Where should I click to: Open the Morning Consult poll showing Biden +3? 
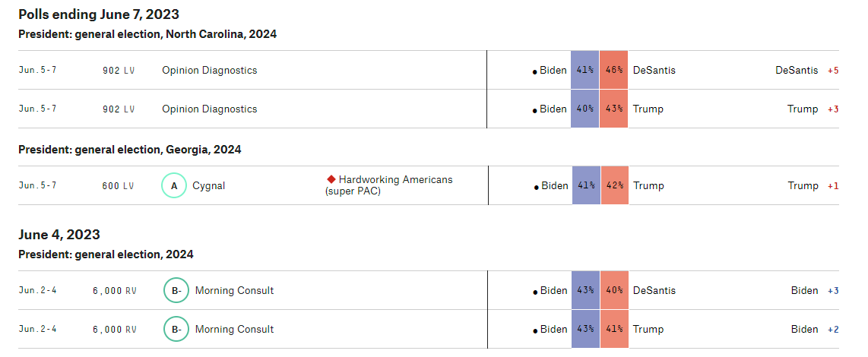(234, 290)
